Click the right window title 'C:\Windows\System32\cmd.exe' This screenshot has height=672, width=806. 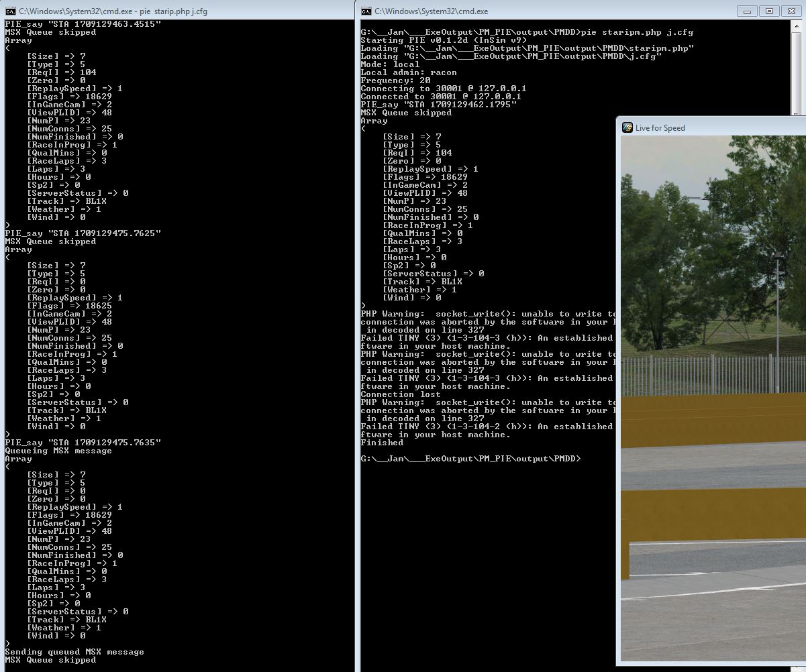(432, 11)
